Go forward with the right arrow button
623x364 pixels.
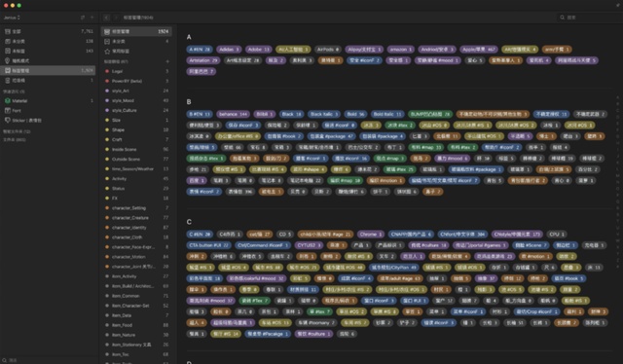[x=116, y=18]
